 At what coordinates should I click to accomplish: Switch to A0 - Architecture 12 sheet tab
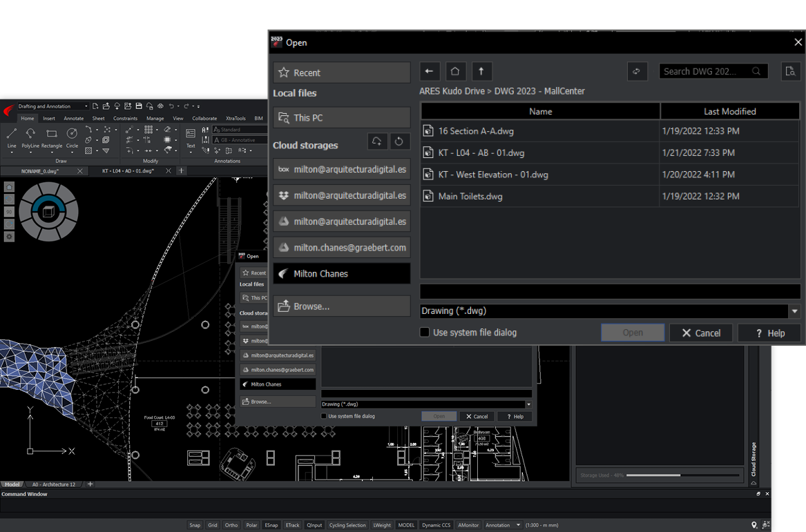click(x=53, y=484)
